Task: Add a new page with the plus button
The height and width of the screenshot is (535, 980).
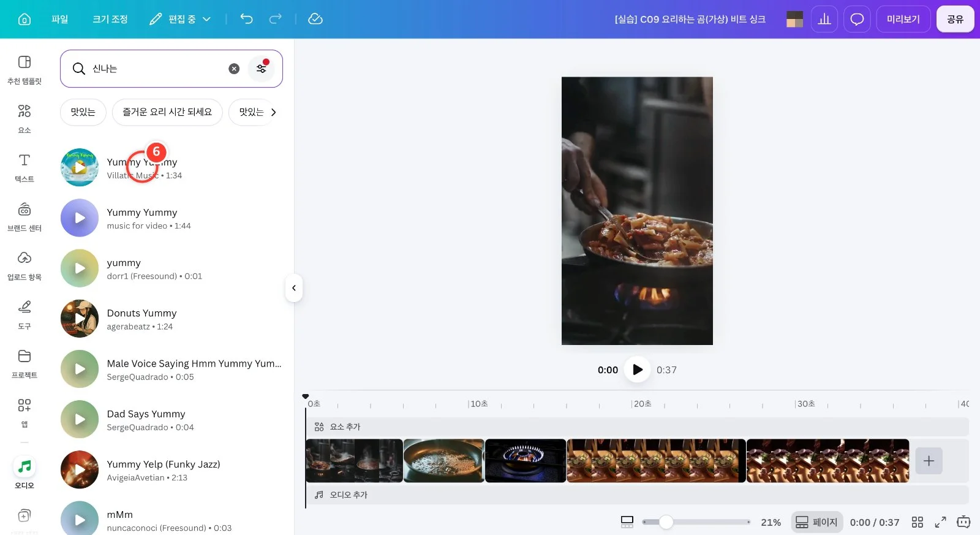Action: (x=929, y=461)
